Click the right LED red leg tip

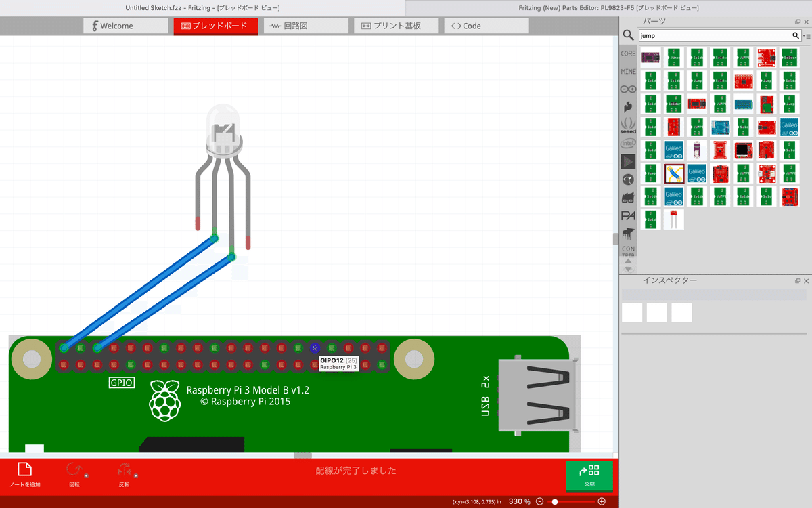(248, 242)
